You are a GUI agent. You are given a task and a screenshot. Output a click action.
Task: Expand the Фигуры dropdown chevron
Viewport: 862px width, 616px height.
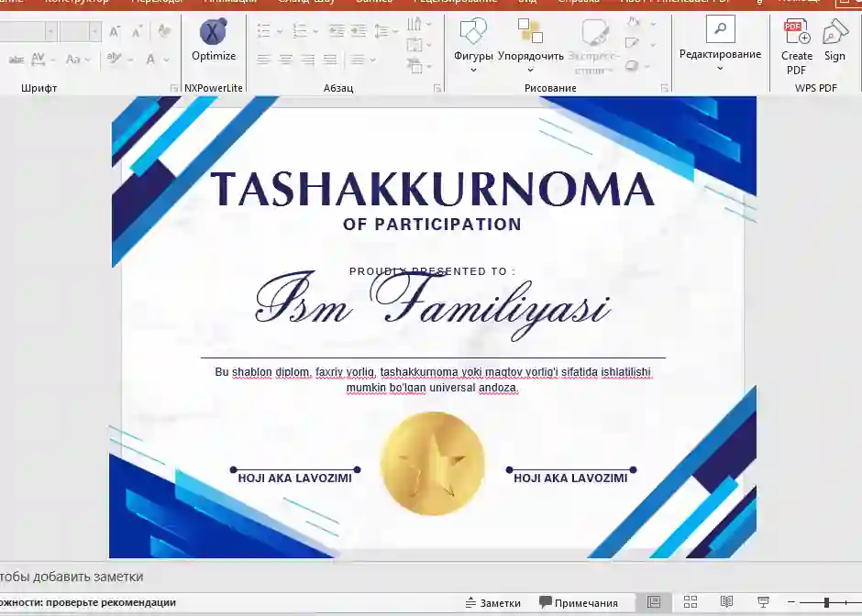[473, 71]
